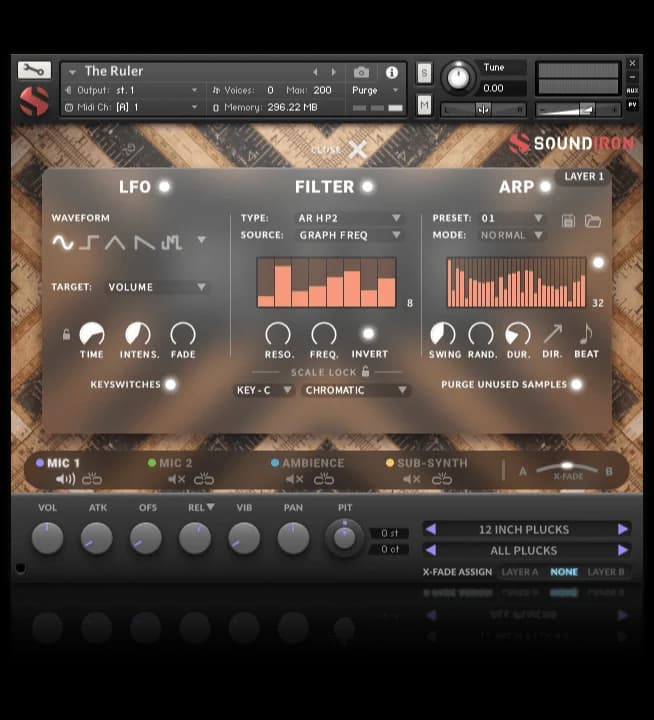Click the camera snapshot icon
The image size is (654, 720).
tap(361, 72)
